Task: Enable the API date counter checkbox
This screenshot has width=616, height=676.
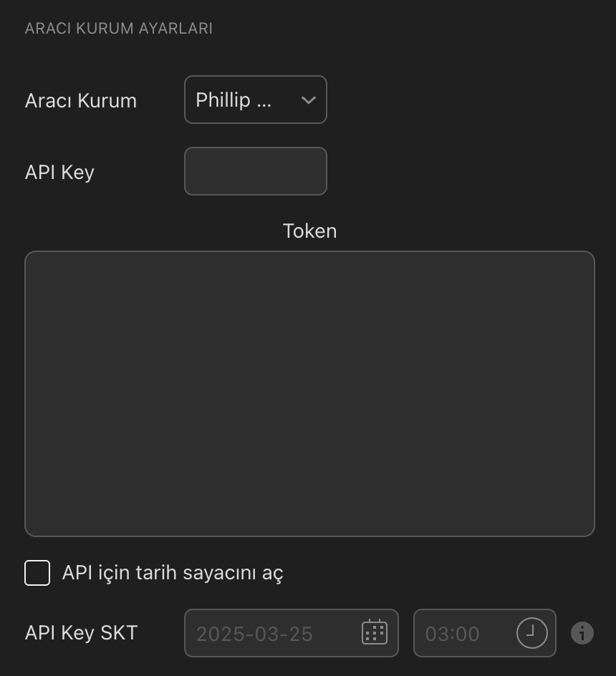Action: (37, 573)
